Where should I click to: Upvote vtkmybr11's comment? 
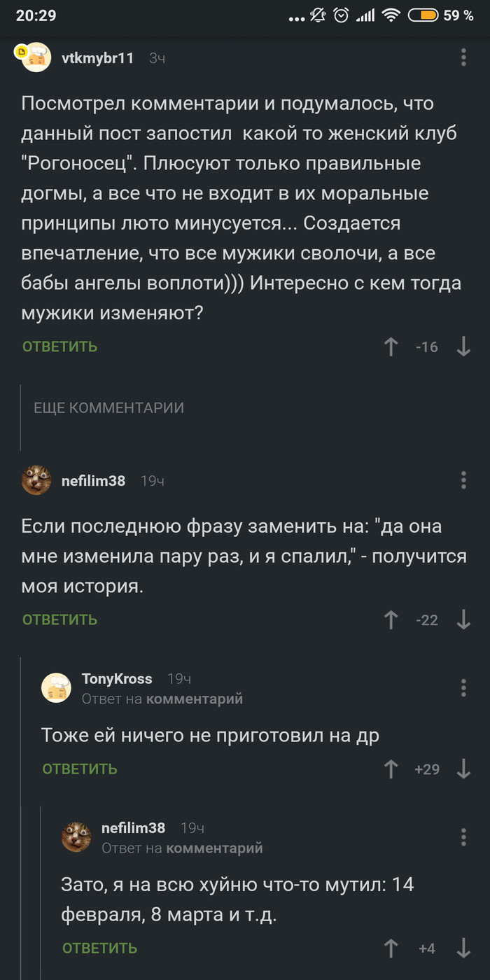(391, 346)
